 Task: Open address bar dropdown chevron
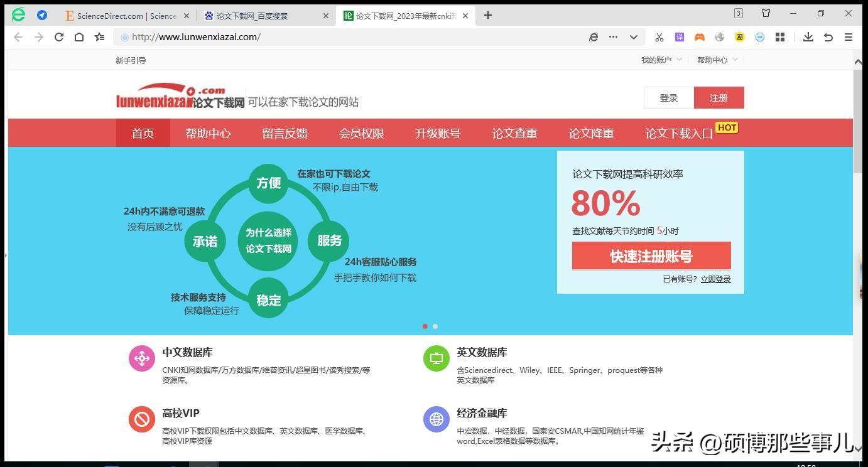pos(634,37)
